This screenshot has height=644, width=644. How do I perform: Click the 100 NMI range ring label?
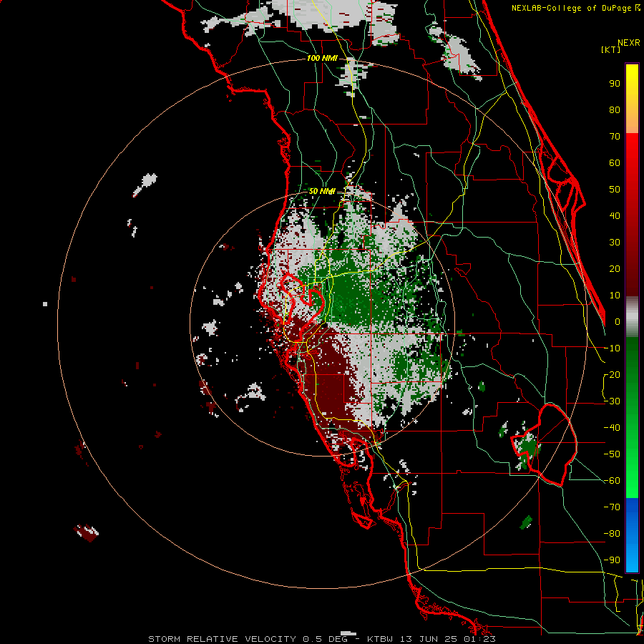(x=322, y=59)
